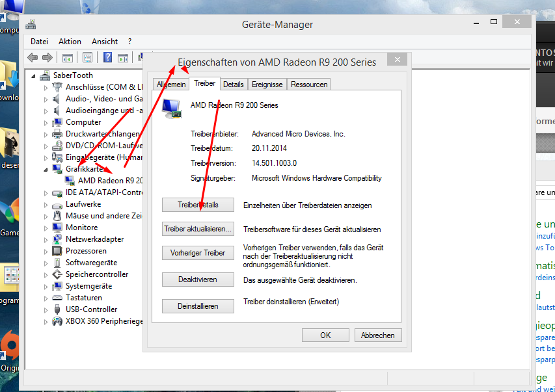Click the properties sheet toolbar icon
Screen dimensions: 555x392
(87, 57)
